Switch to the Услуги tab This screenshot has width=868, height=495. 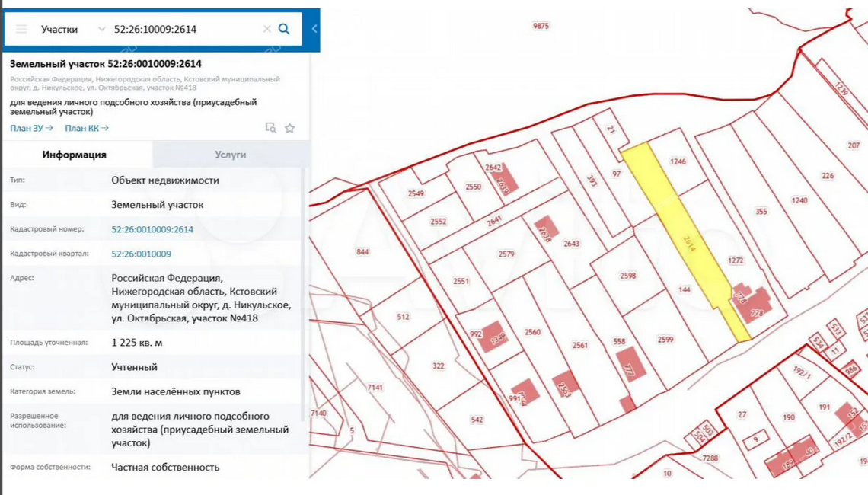click(x=230, y=154)
